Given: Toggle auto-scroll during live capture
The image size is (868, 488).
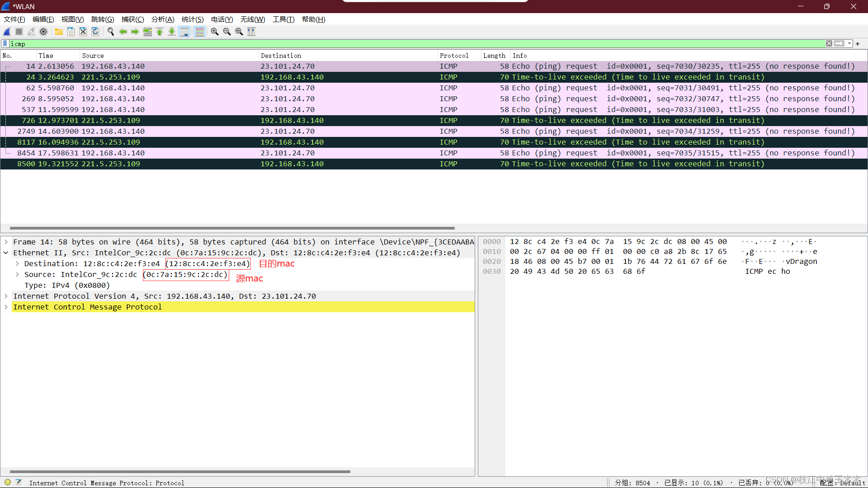Looking at the screenshot, I should coord(184,32).
